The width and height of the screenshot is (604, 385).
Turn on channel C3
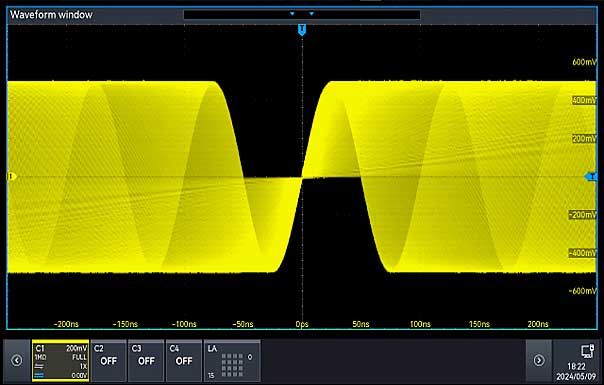tap(146, 361)
